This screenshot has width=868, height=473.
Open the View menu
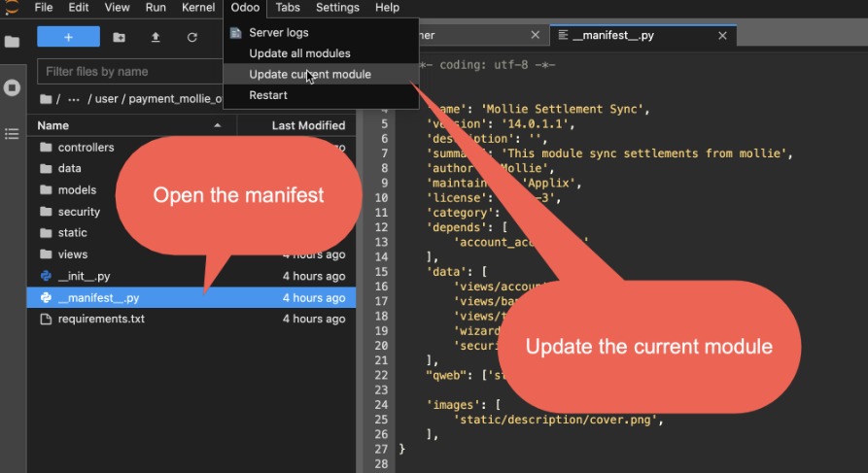point(117,7)
